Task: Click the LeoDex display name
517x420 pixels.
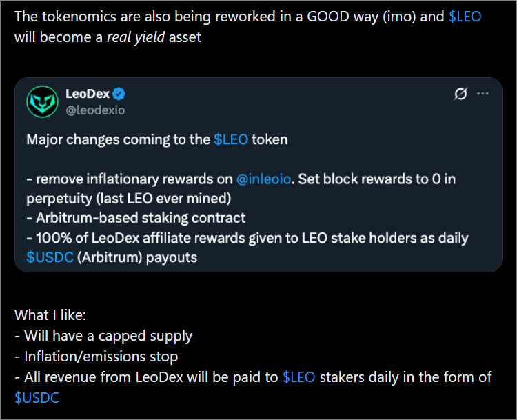Action: 88,94
